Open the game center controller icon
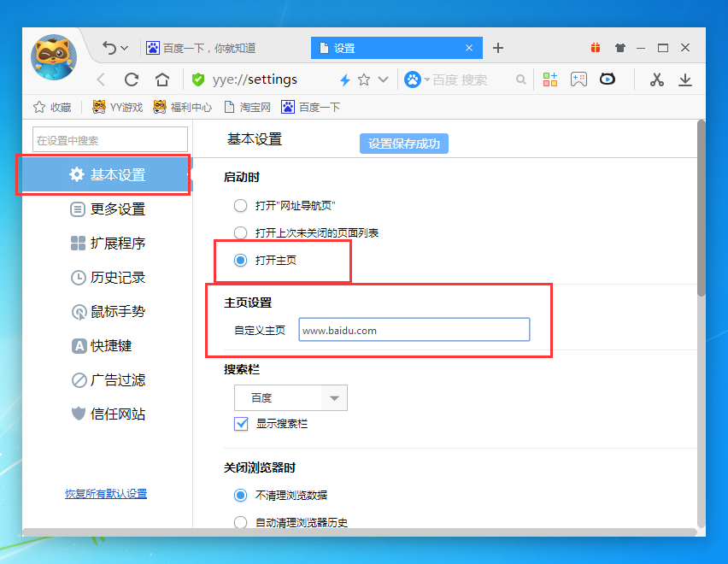The image size is (728, 564). click(x=579, y=79)
